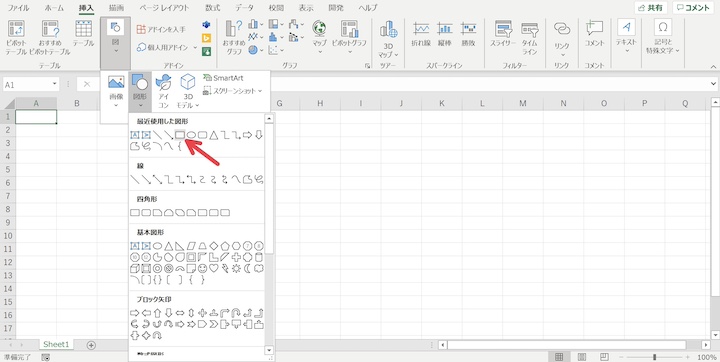The height and width of the screenshot is (362, 720).
Task: Open the Comments button at top right
Action: [693, 8]
